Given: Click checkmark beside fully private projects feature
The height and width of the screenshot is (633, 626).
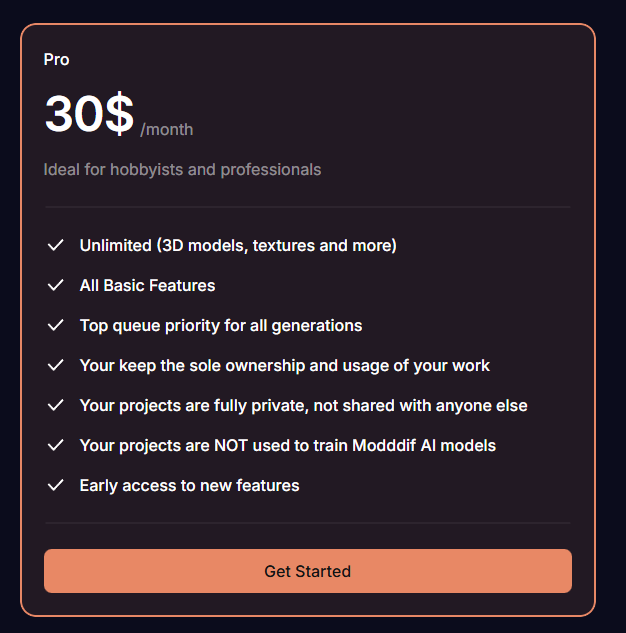Looking at the screenshot, I should 56,405.
